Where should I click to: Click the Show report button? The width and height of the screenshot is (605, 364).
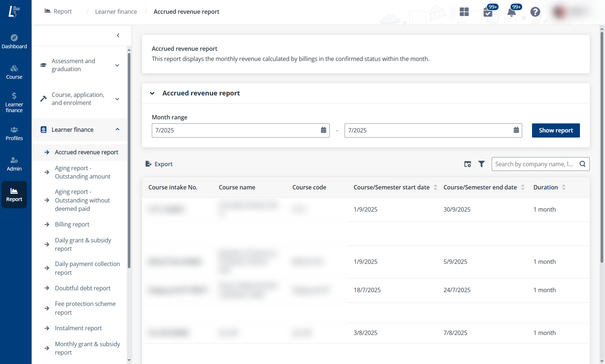pyautogui.click(x=556, y=130)
